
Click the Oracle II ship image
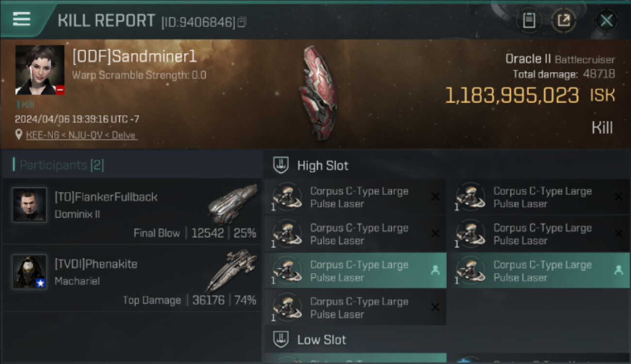tap(318, 93)
